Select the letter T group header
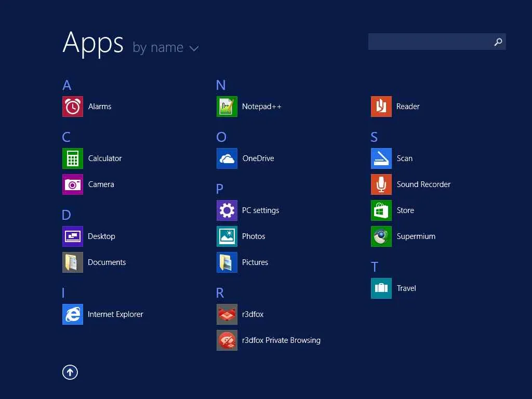Viewport: 532px width, 399px height. [x=375, y=267]
